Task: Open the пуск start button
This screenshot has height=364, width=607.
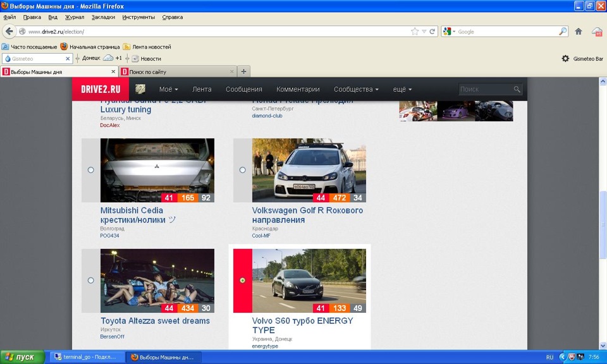Action: pos(23,357)
